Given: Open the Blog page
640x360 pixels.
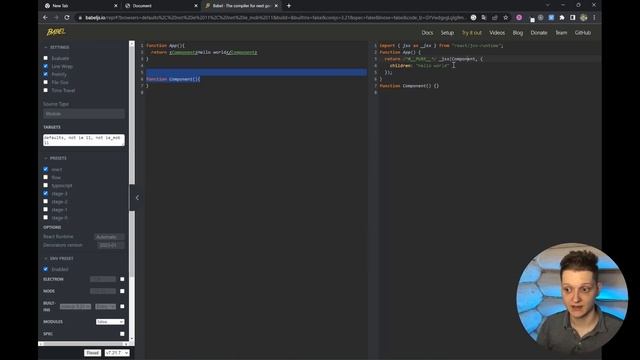Looking at the screenshot, I should pos(518,33).
